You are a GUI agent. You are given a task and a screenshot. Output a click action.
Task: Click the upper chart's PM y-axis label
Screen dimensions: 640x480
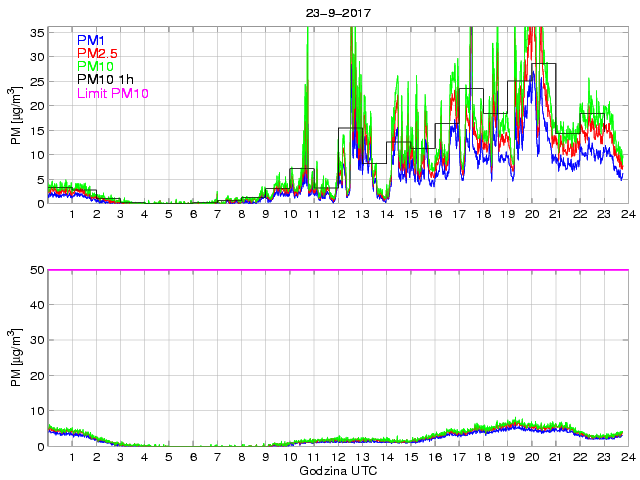click(x=15, y=115)
